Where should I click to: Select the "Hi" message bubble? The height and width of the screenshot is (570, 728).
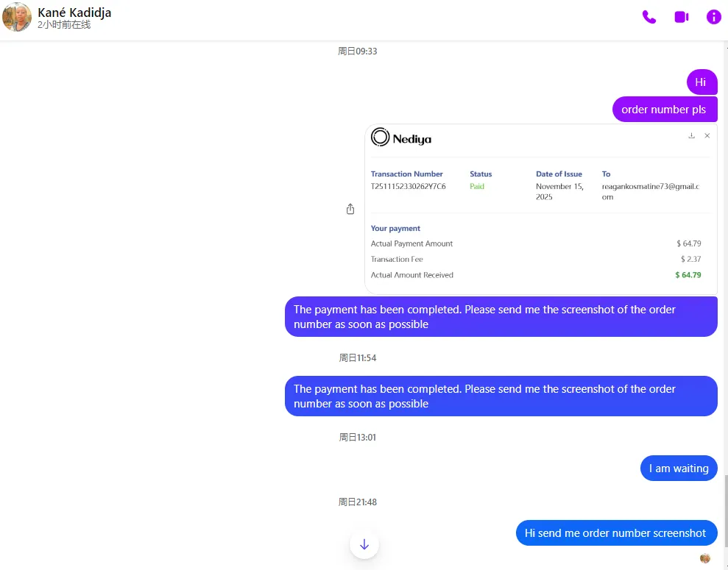pyautogui.click(x=701, y=82)
